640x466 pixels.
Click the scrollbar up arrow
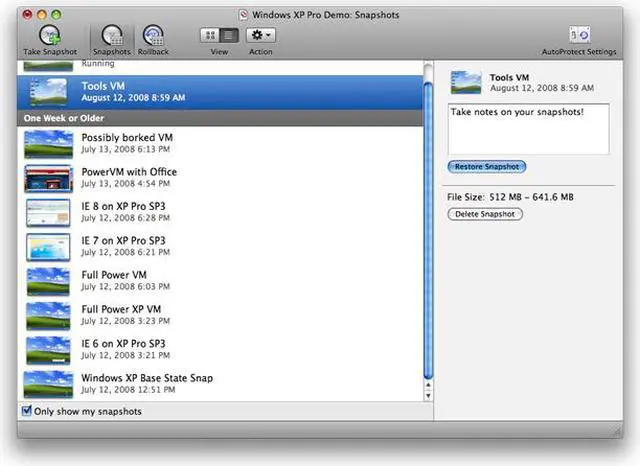[x=428, y=385]
